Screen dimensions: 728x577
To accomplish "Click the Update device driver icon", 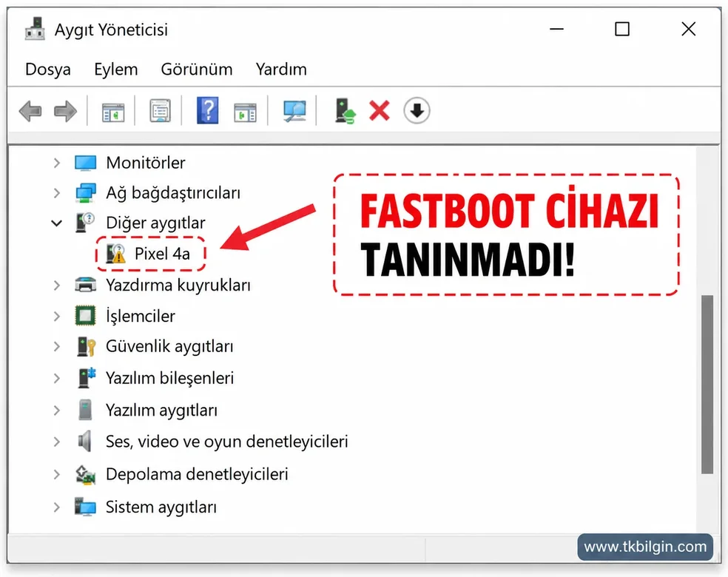I will pyautogui.click(x=345, y=111).
